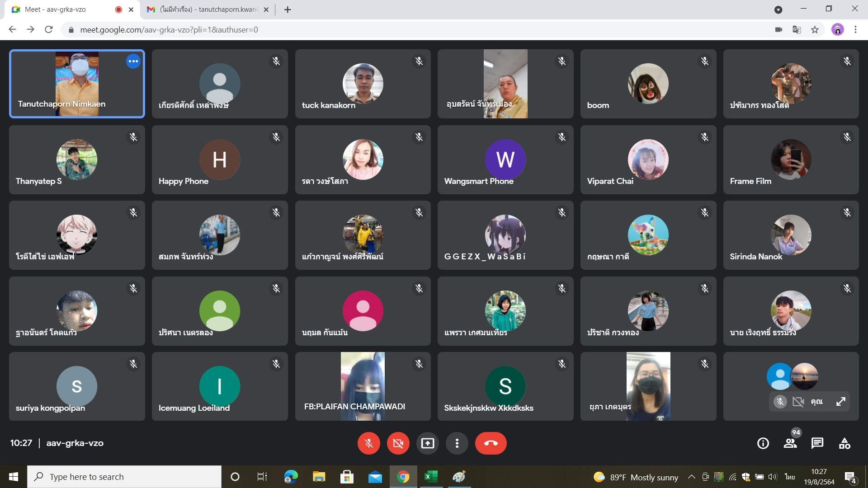868x488 pixels.
Task: Click the Present now screen-share button
Action: (x=427, y=443)
